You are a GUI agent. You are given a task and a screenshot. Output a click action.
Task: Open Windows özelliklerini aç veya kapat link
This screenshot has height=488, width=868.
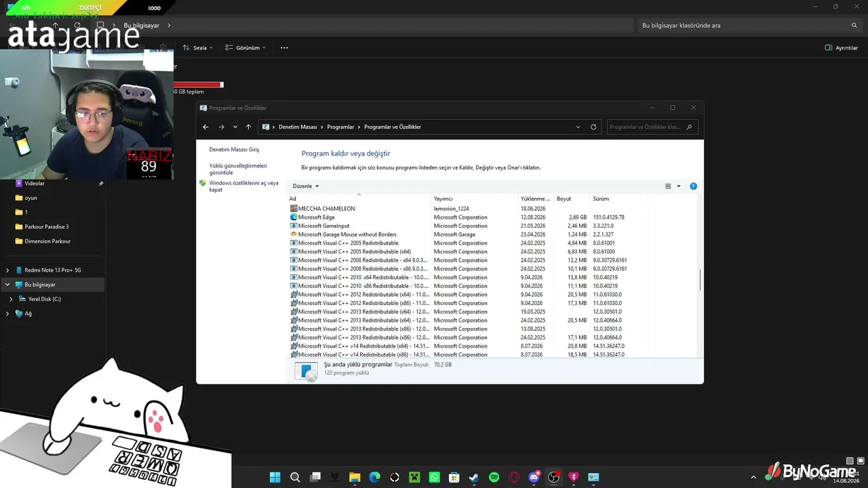click(243, 186)
